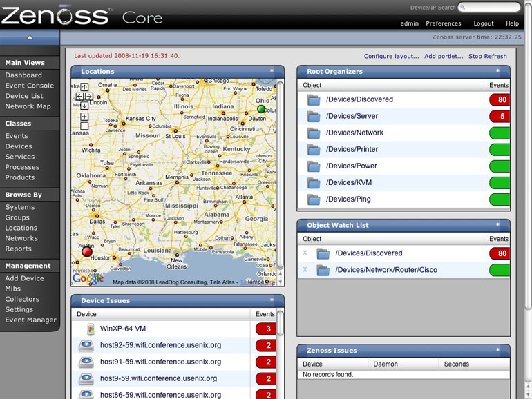Open Collectors under Management

pyautogui.click(x=22, y=300)
